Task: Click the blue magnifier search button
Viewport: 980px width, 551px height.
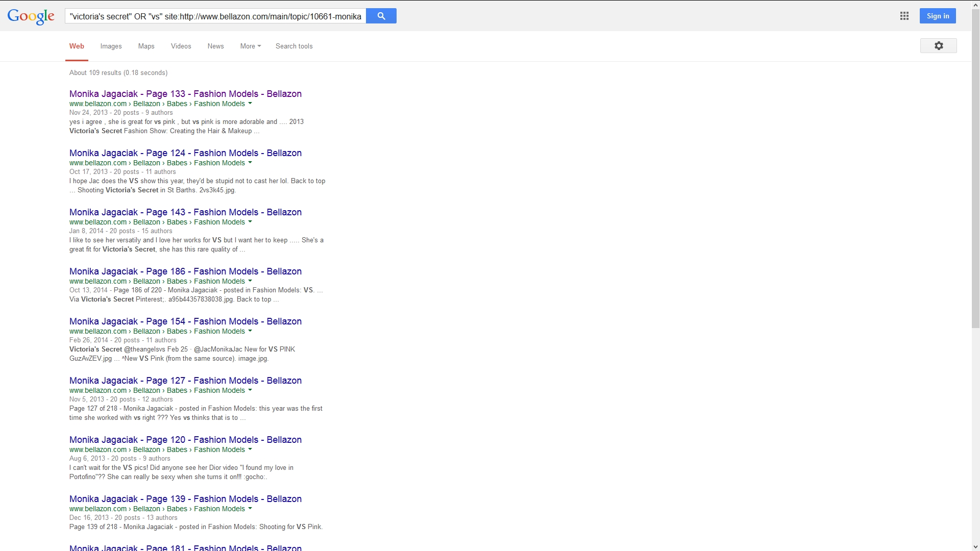Action: 381,16
